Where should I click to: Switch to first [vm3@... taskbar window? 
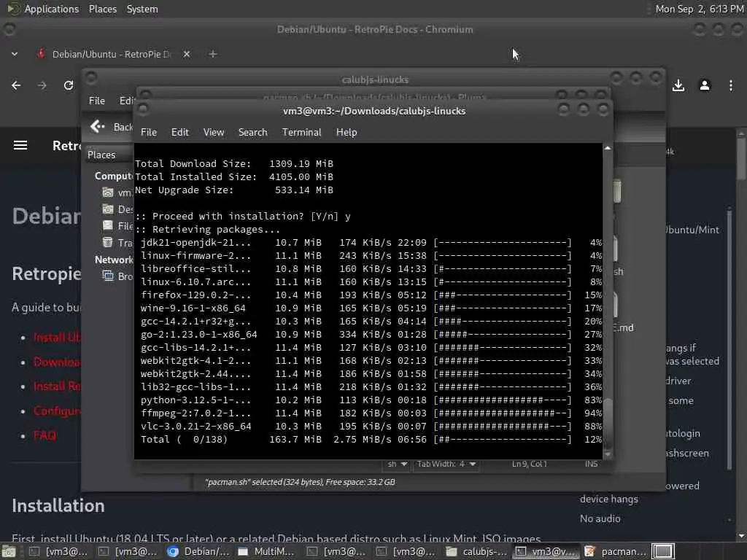point(59,552)
